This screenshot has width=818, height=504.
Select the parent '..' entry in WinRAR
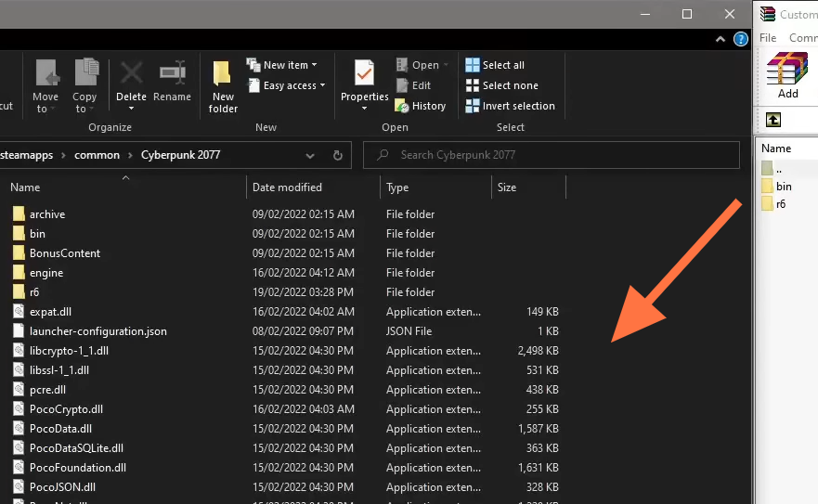(773, 169)
